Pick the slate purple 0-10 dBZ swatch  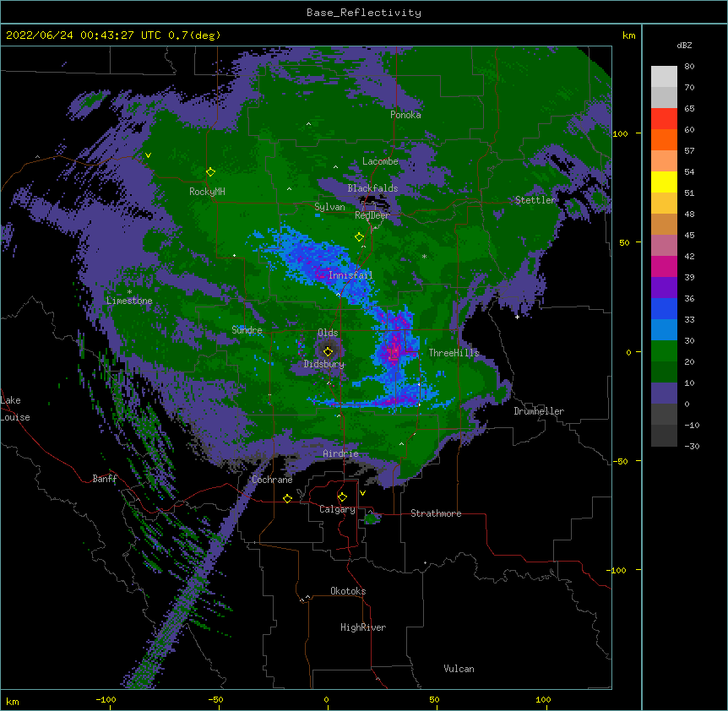664,393
